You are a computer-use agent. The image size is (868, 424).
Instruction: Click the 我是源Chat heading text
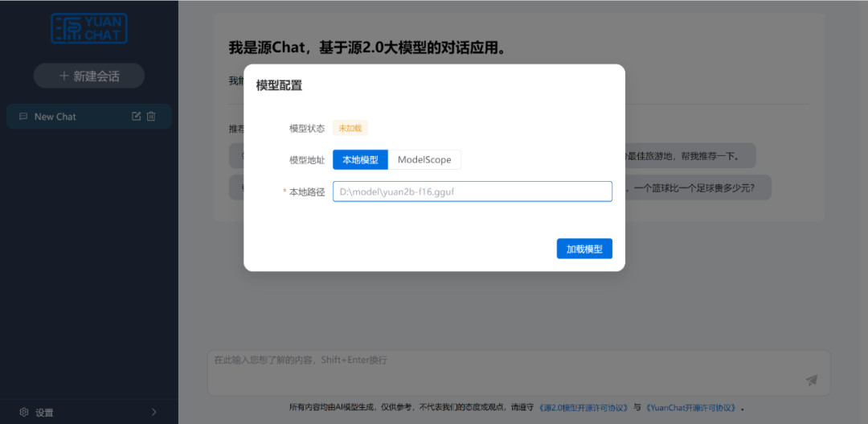tap(367, 47)
